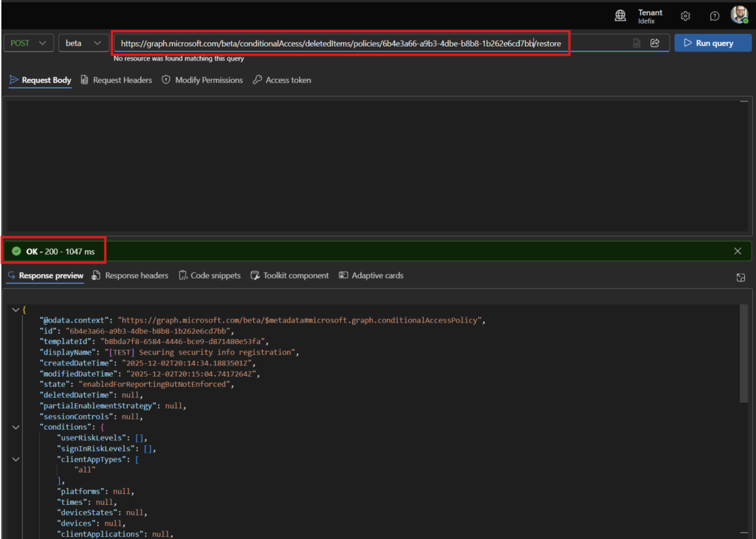Open the user profile avatar

click(739, 16)
